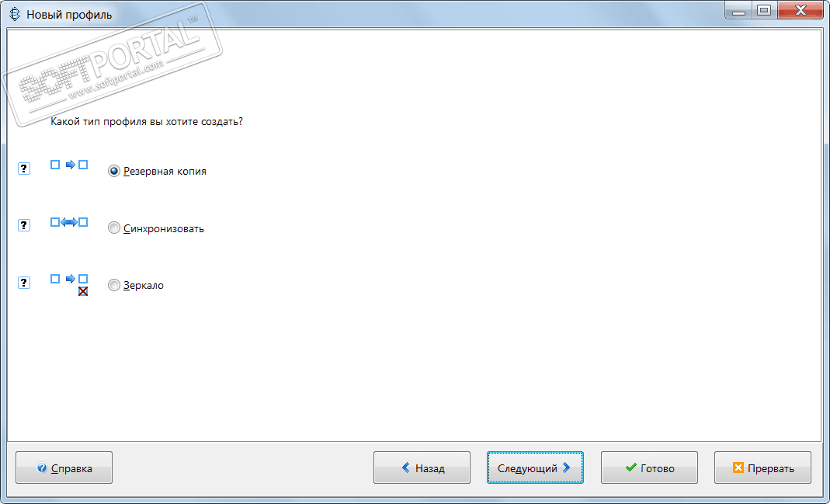Click the Резервная копия label text
The width and height of the screenshot is (830, 504).
165,172
